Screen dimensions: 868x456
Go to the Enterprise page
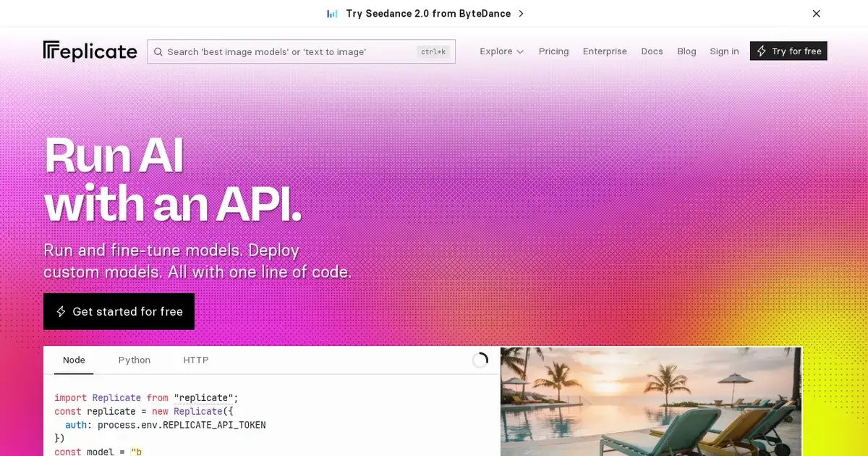(605, 51)
